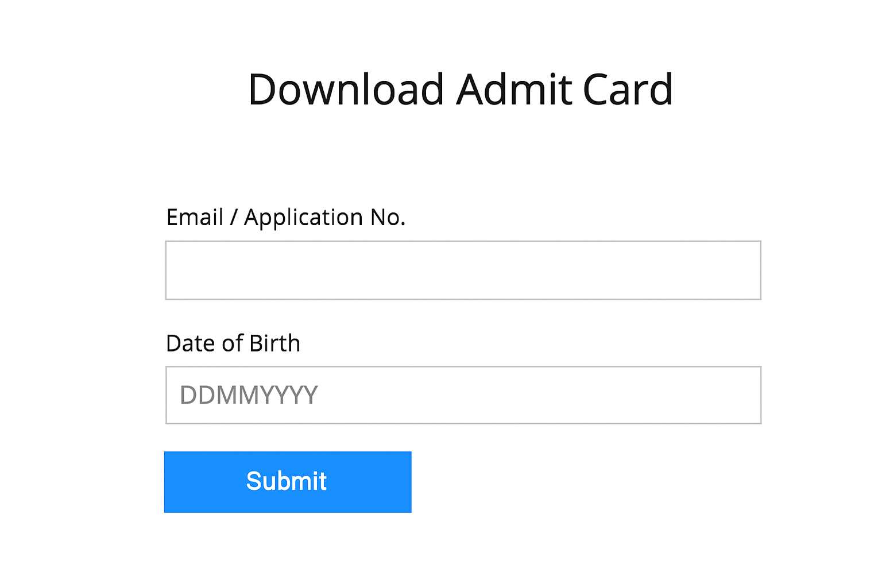Viewport: 882px width, 588px height.
Task: Click the first text field in the form
Action: 463,270
